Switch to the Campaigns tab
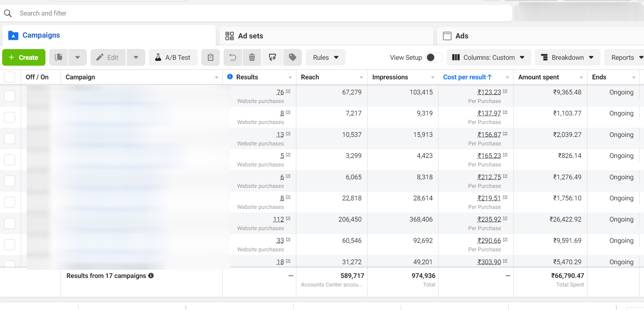 coord(109,35)
